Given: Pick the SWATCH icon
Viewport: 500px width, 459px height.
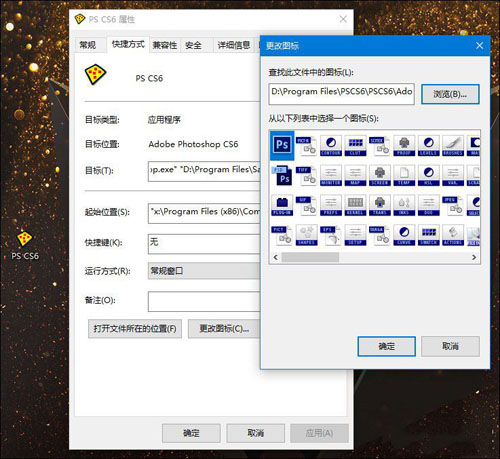Looking at the screenshot, I should pos(428,235).
